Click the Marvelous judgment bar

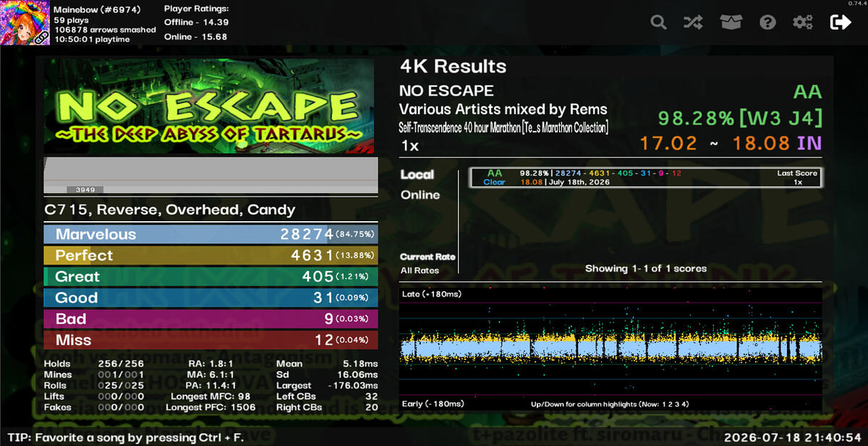211,234
